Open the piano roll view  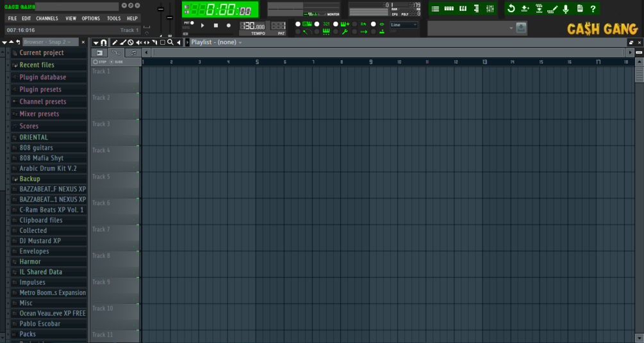click(x=463, y=8)
